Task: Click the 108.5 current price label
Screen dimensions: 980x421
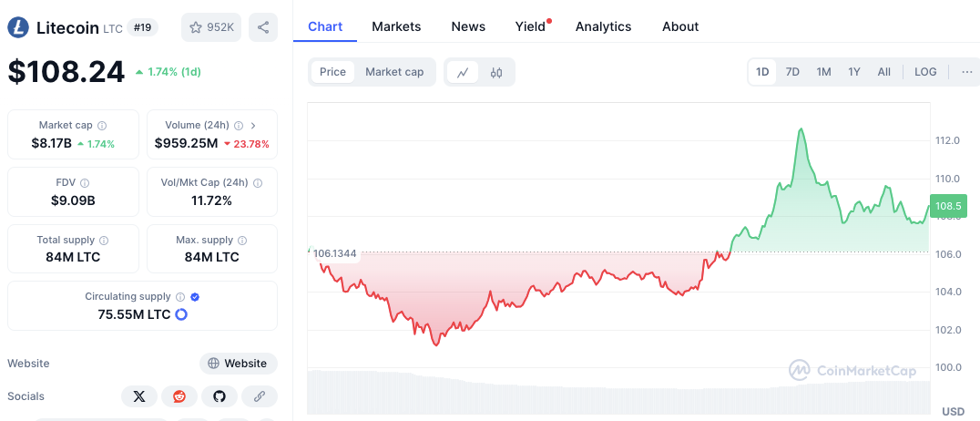Action: click(x=947, y=206)
